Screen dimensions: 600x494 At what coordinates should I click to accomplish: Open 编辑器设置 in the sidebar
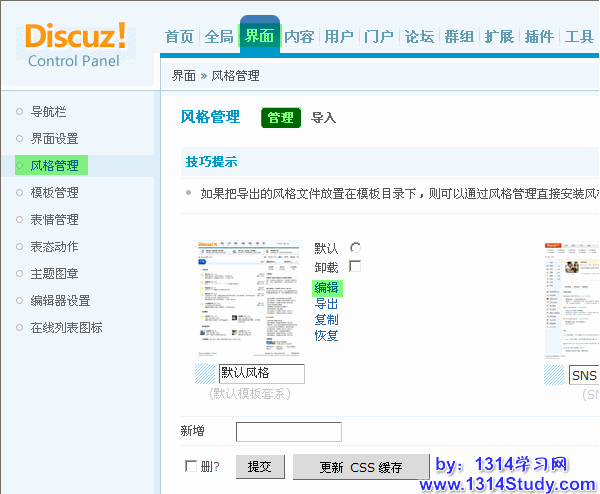click(x=60, y=301)
